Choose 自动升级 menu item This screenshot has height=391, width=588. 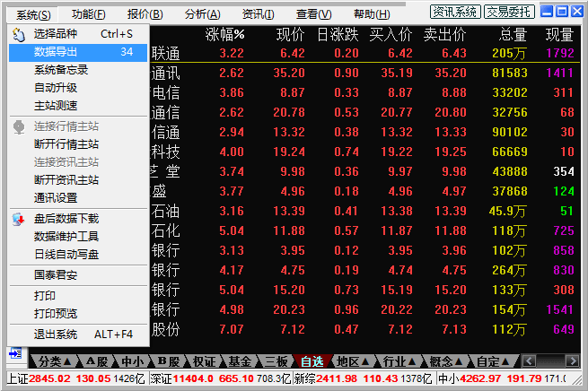tap(78, 88)
